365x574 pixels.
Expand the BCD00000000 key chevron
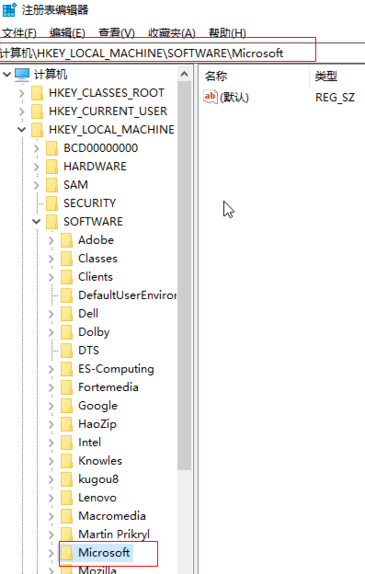pyautogui.click(x=36, y=148)
